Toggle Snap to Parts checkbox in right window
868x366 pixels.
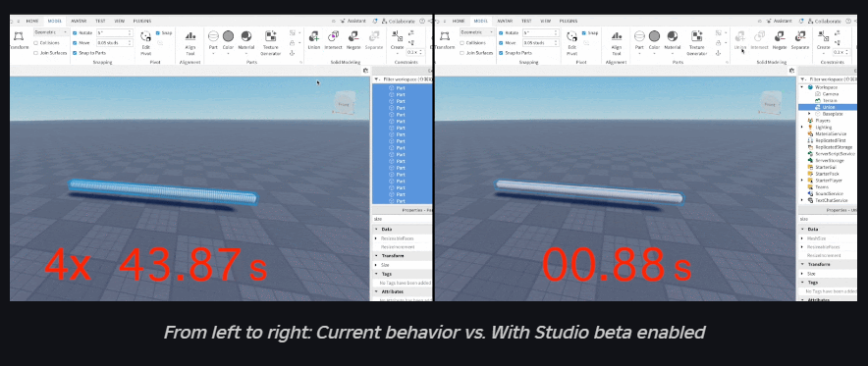click(501, 53)
